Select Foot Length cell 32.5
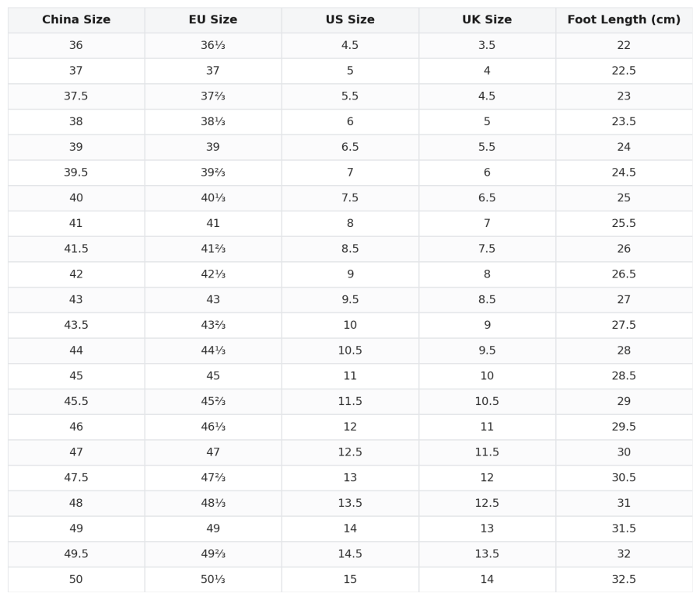700x600 pixels. tap(624, 579)
